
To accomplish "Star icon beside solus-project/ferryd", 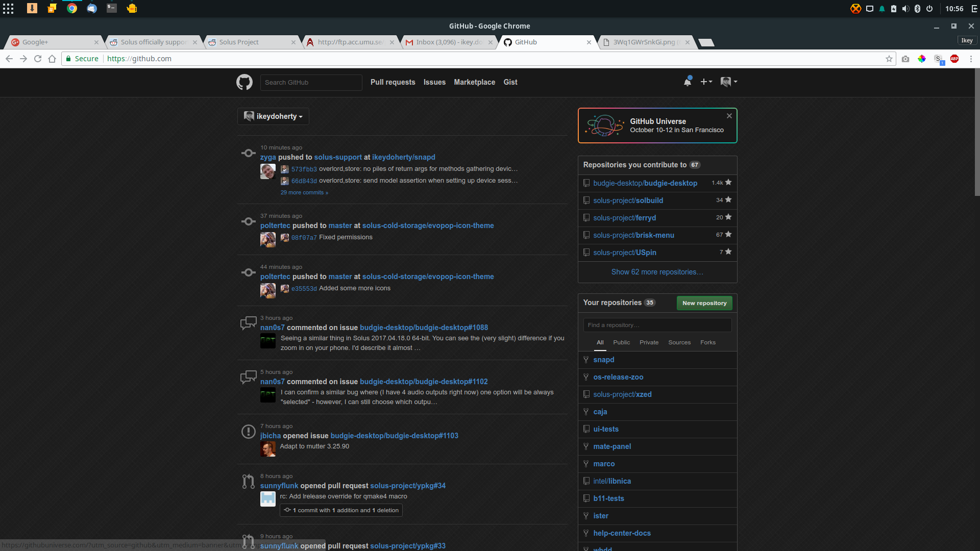I will point(728,217).
